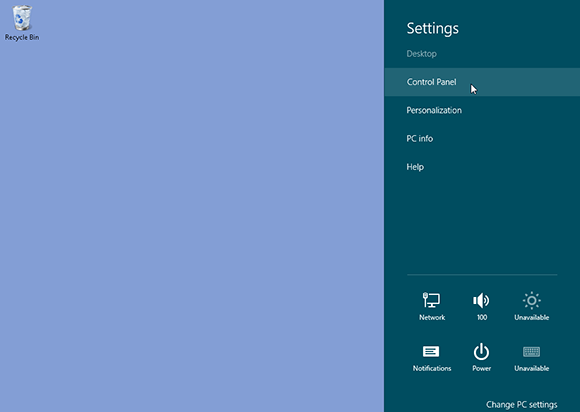
Task: Click the Power button icon
Action: pos(481,351)
